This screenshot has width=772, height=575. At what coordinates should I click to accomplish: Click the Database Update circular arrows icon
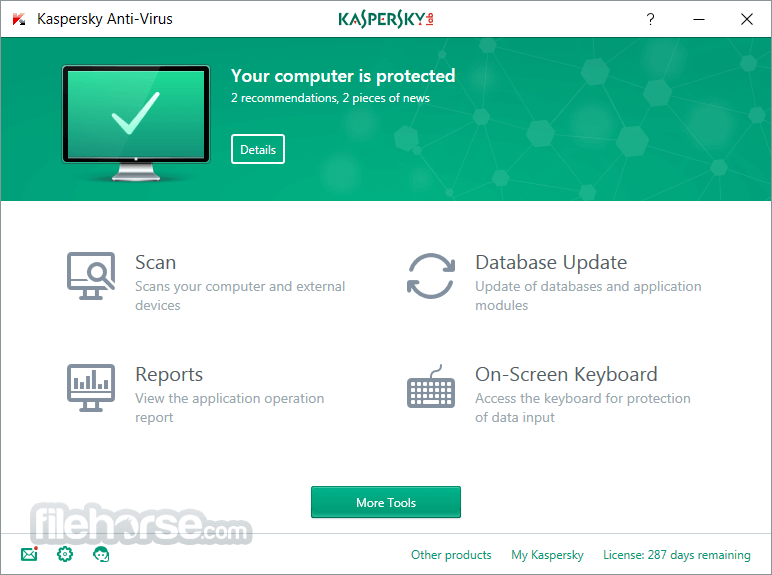click(431, 276)
